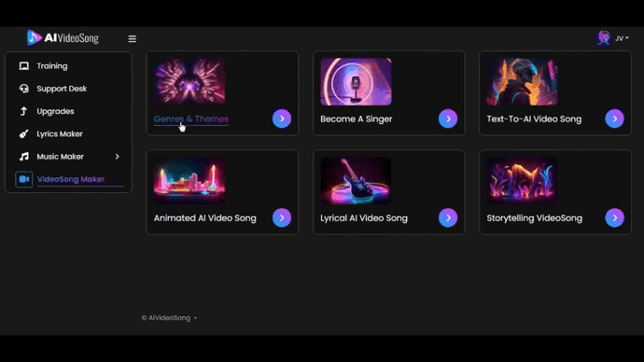Open Support Desk in the sidebar
644x362 pixels.
(x=62, y=89)
